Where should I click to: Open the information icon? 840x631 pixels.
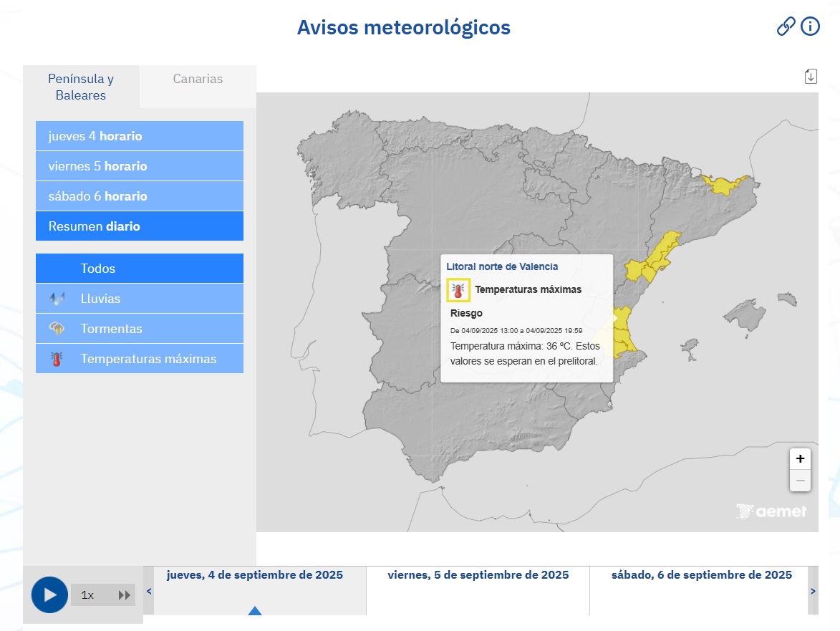[x=810, y=27]
